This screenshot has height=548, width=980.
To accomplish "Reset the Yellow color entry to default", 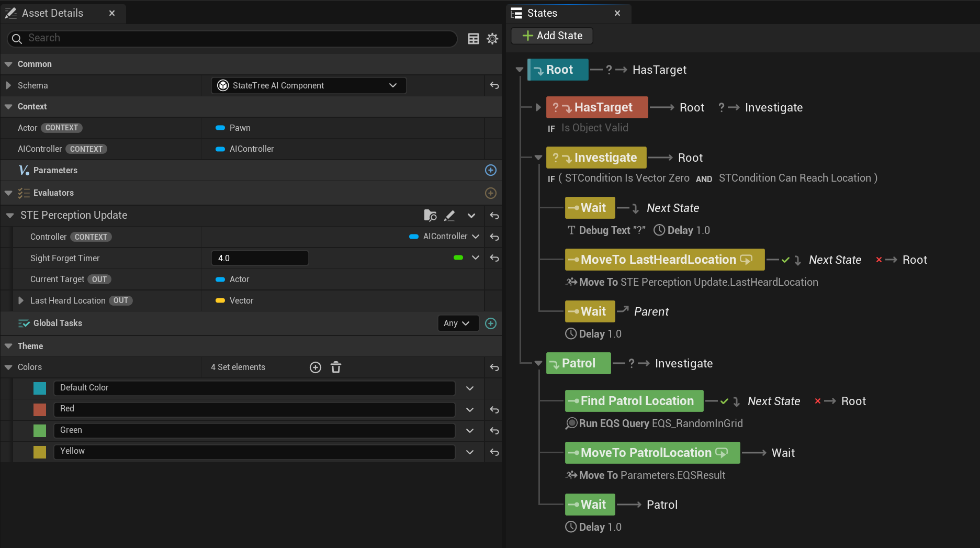I will (x=494, y=452).
